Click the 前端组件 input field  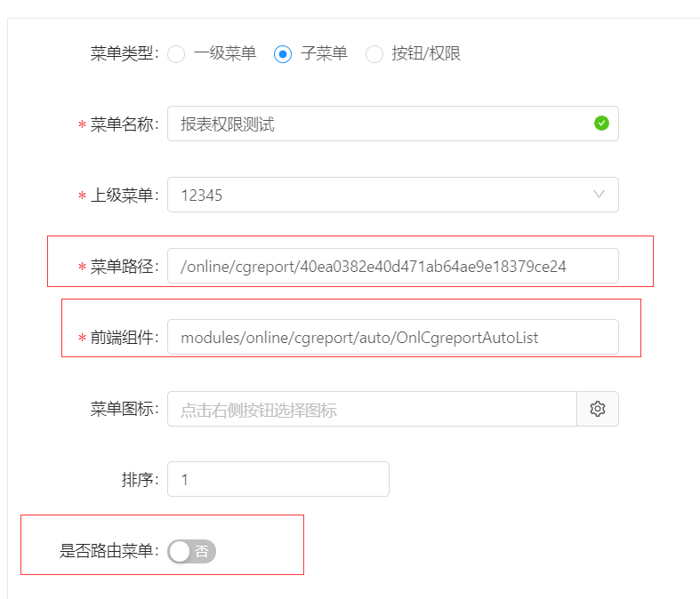pyautogui.click(x=393, y=337)
